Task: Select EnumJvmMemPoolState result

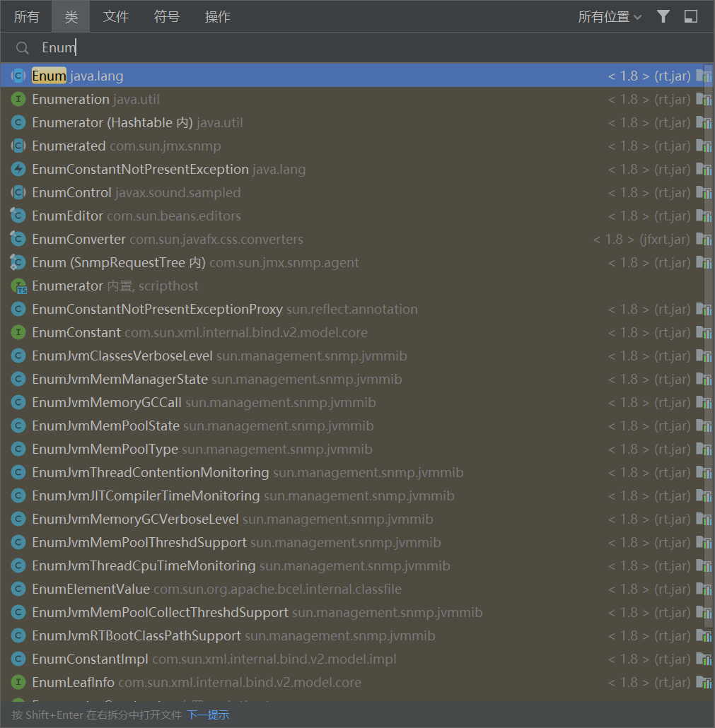Action: (357, 425)
